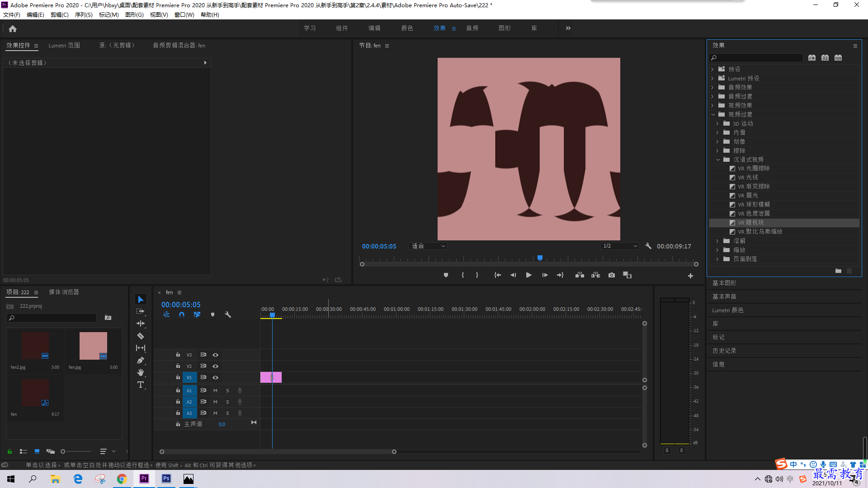This screenshot has width=868, height=488.
Task: Toggle track output eye for V1
Action: point(216,378)
